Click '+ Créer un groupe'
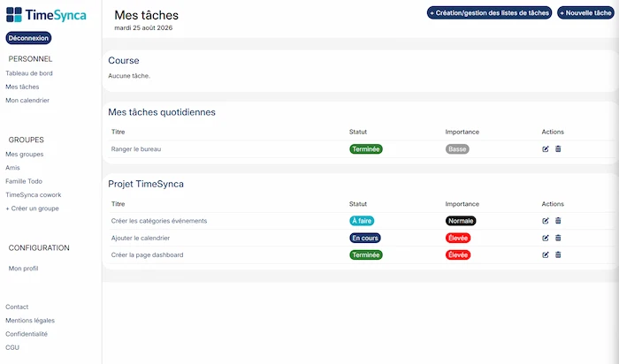The height and width of the screenshot is (364, 619). coord(32,209)
